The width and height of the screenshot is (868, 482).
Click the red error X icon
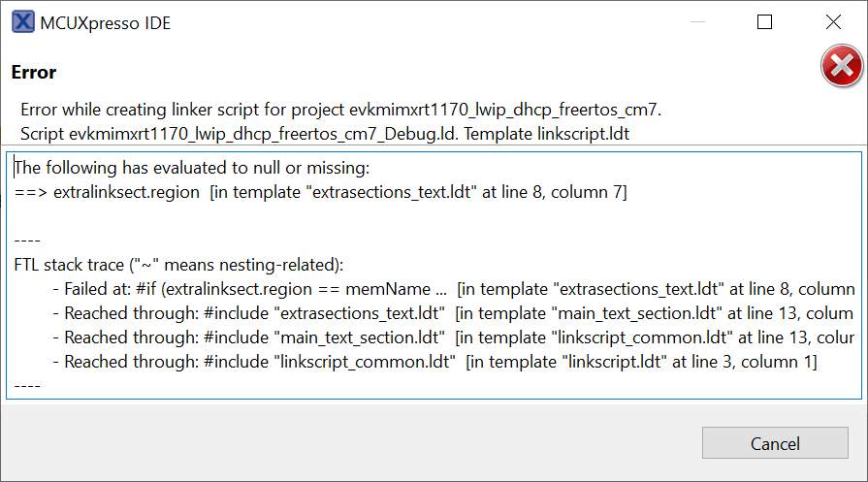click(841, 69)
